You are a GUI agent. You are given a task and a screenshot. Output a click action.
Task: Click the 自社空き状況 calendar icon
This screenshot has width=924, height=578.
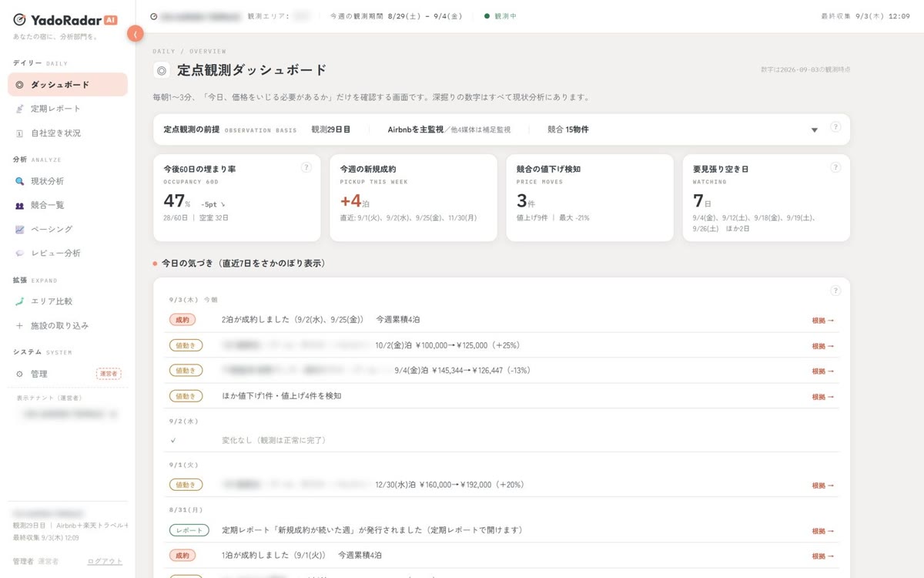click(x=20, y=133)
